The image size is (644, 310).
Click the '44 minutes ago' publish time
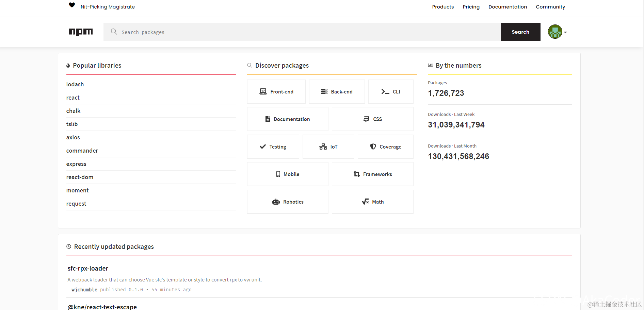click(x=172, y=290)
